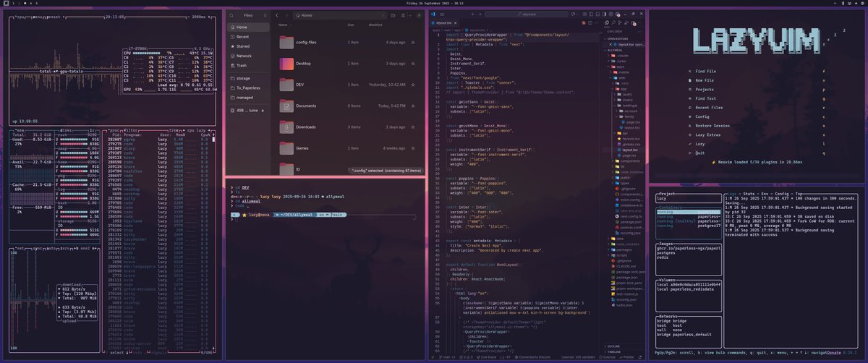Sort Files list by Modified column

coord(375,25)
